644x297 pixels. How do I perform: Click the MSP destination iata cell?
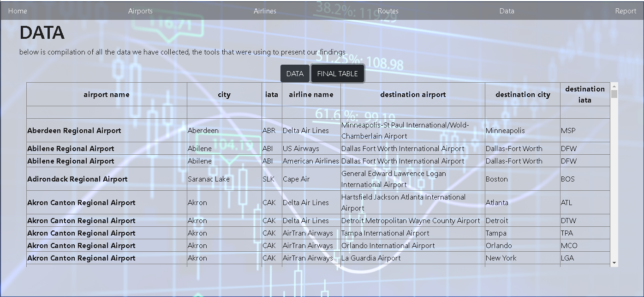(x=585, y=130)
